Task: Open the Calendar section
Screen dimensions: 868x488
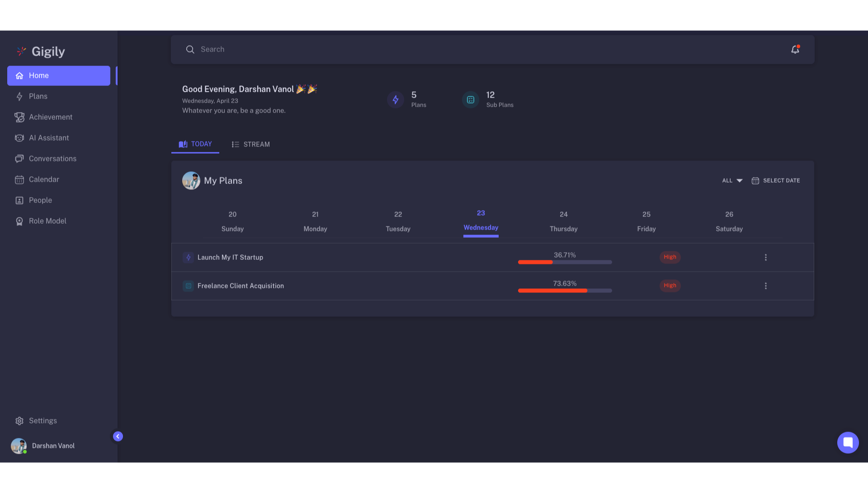Action: [44, 179]
